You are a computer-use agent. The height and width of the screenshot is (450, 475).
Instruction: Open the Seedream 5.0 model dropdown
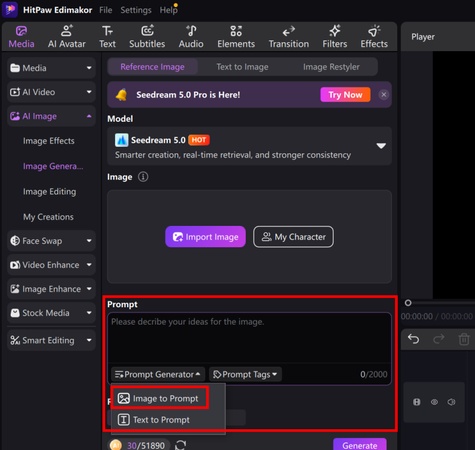(249, 146)
